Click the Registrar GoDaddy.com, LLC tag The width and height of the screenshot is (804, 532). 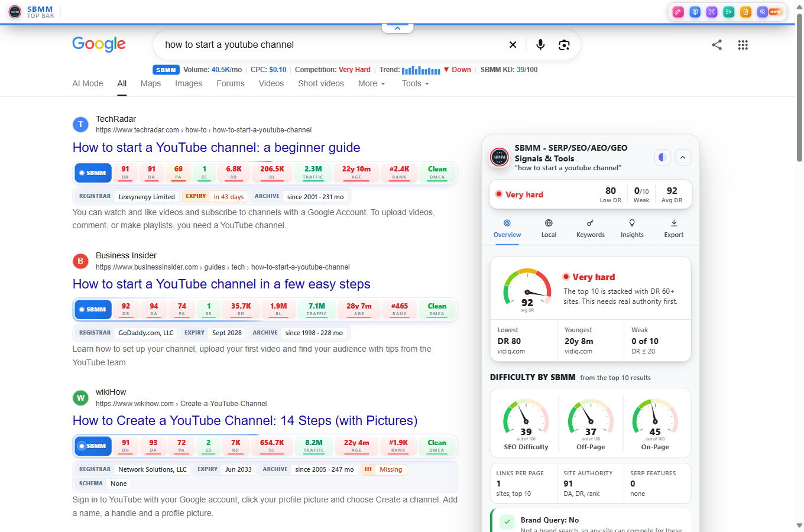tap(127, 333)
